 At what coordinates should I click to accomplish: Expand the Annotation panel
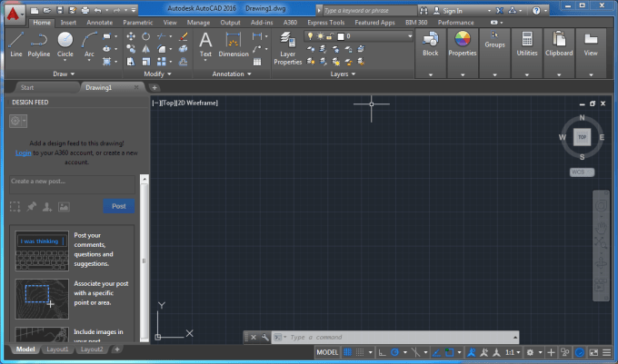pos(232,74)
